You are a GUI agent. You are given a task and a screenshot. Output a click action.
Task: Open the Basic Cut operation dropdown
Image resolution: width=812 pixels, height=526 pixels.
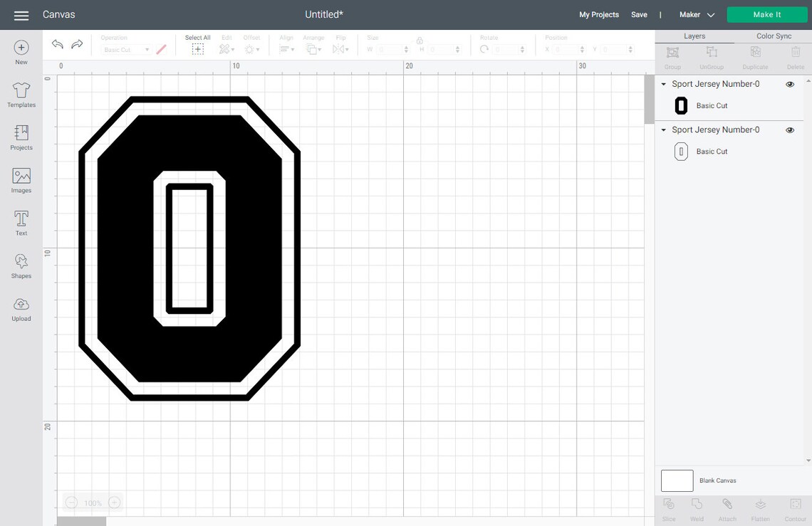tap(125, 48)
